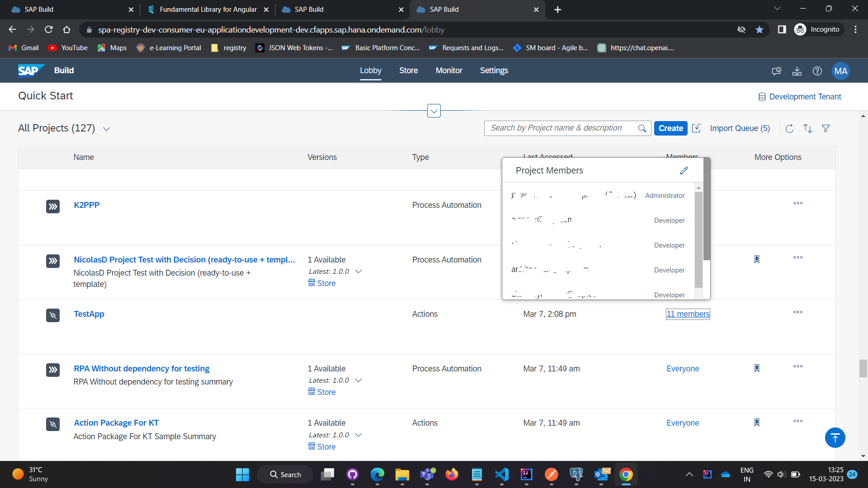Image resolution: width=868 pixels, height=488 pixels.
Task: Open the filter icon above the list
Action: [x=826, y=128]
